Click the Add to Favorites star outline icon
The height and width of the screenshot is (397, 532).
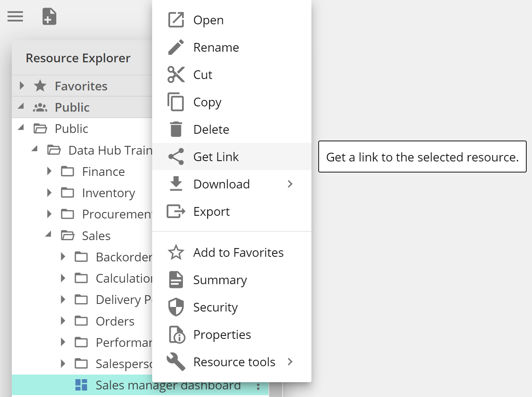coord(176,252)
